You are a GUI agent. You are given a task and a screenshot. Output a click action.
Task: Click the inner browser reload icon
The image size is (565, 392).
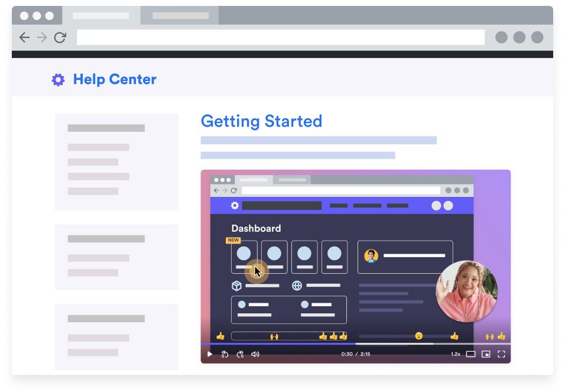point(234,190)
